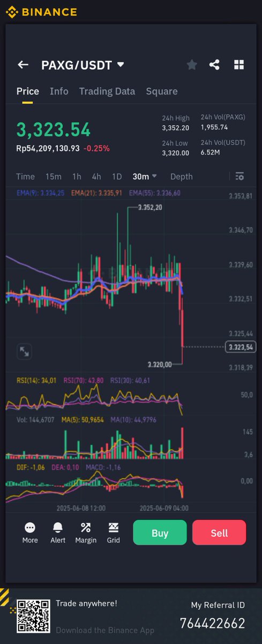Click the EMA(55) indicator label
This screenshot has height=644, width=262.
155,193
